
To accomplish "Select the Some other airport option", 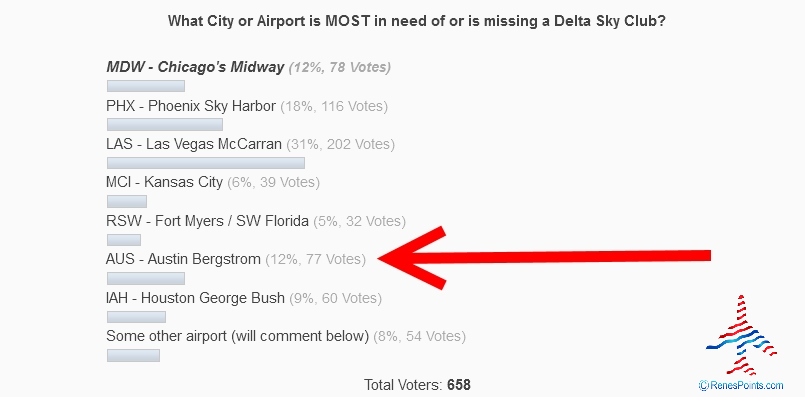I will (238, 336).
